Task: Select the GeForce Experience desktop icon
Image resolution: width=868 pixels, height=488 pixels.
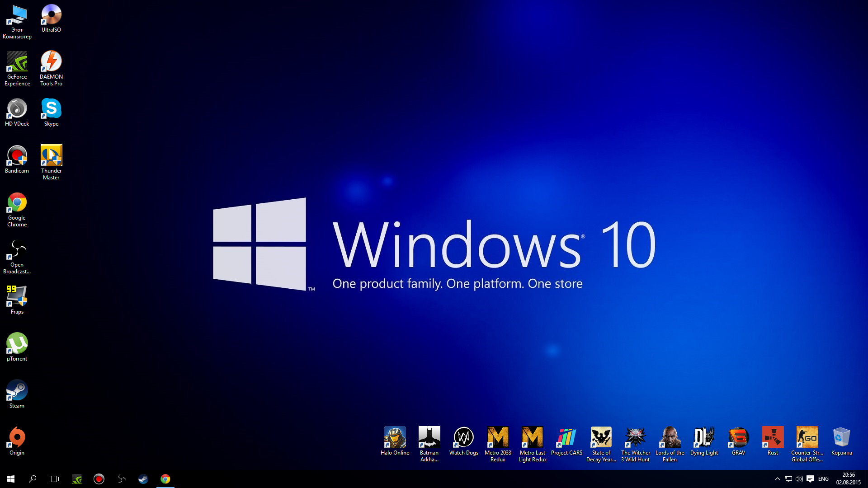Action: coord(17,69)
